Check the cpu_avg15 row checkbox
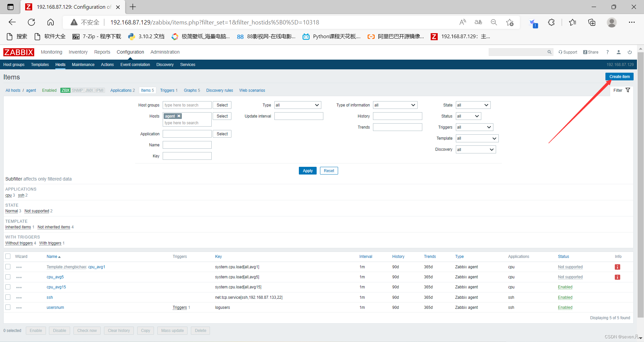 click(8, 287)
